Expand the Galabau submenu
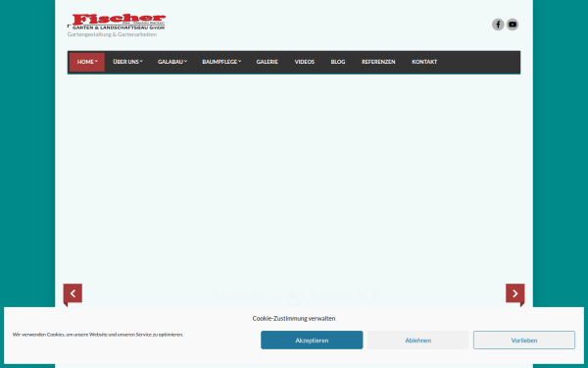The image size is (588, 368). [172, 62]
